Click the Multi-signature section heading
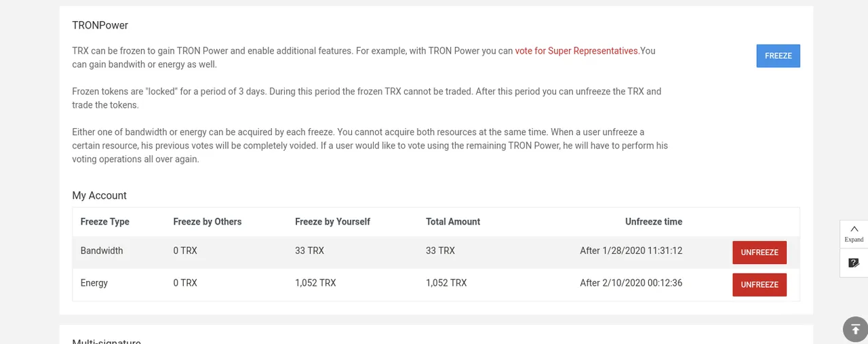Viewport: 868px width, 344px height. click(x=106, y=341)
